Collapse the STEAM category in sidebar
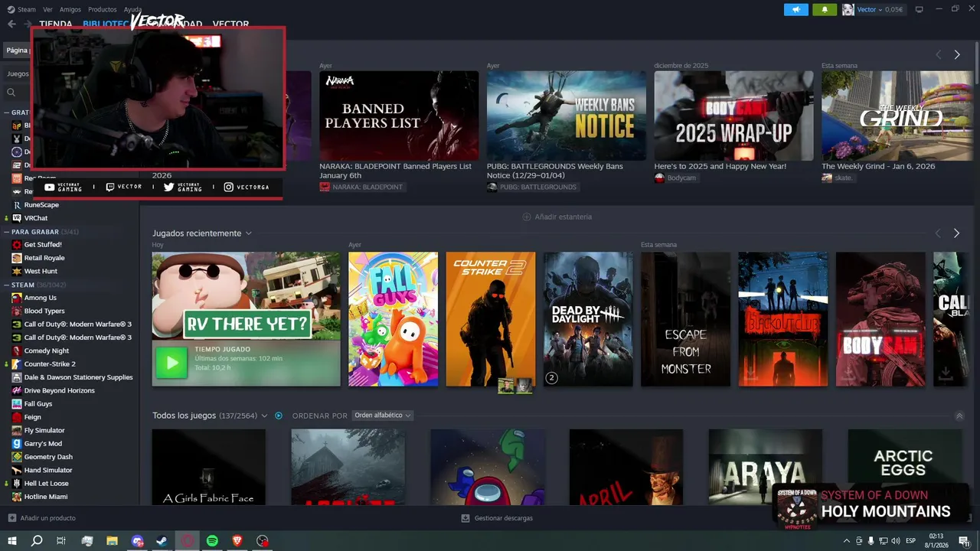This screenshot has height=551, width=980. (6, 285)
